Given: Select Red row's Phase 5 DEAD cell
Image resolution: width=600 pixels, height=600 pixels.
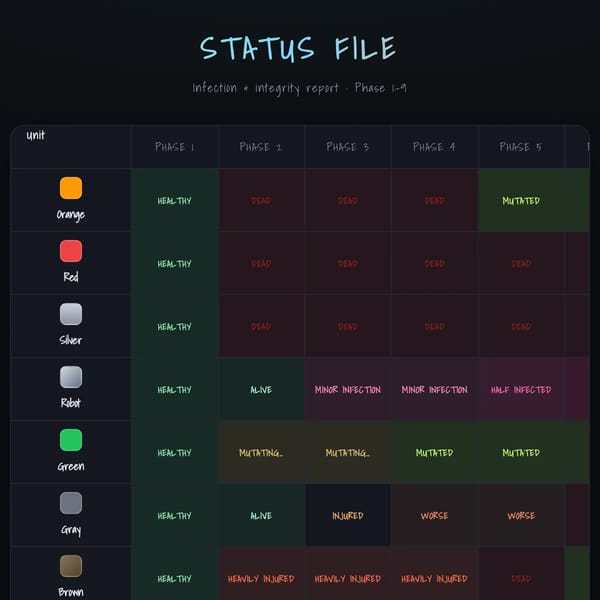Looking at the screenshot, I should pyautogui.click(x=521, y=263).
